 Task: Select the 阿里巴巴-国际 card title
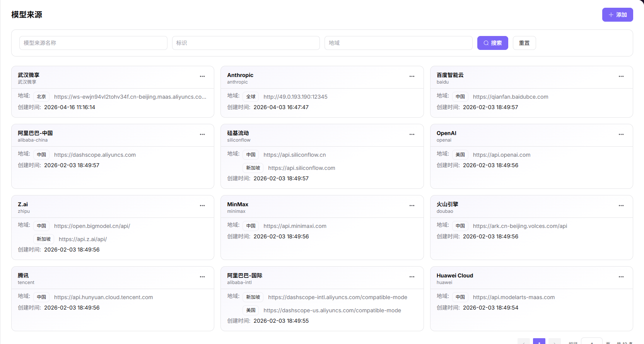tap(245, 276)
